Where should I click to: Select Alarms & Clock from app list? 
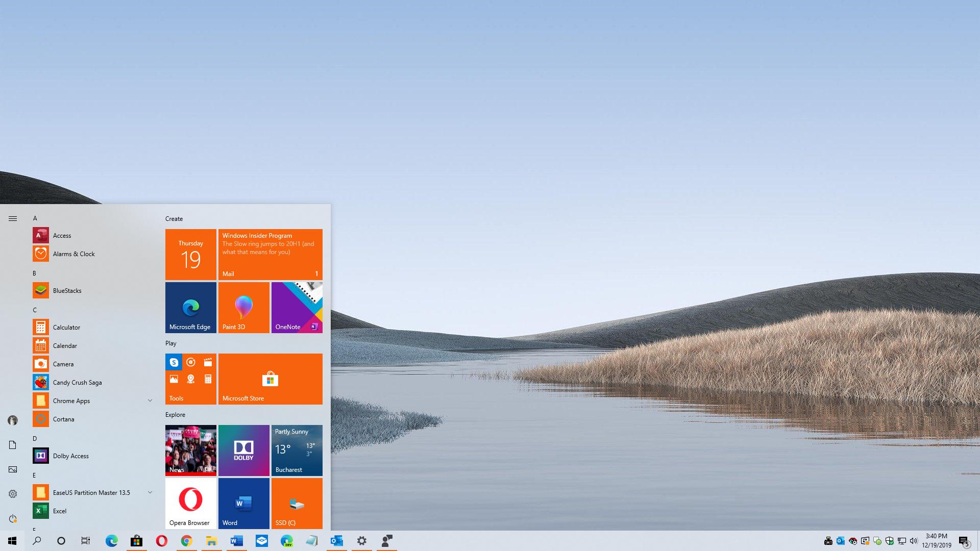click(74, 254)
